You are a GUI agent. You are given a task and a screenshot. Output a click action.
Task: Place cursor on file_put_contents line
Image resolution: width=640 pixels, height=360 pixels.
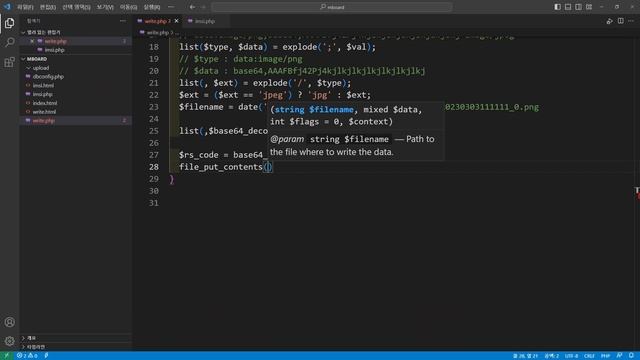point(225,167)
